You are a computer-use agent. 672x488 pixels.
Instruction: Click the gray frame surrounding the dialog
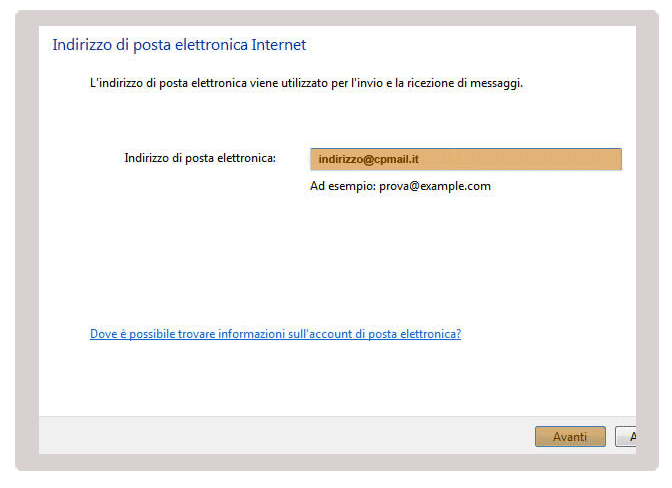[x=27, y=240]
